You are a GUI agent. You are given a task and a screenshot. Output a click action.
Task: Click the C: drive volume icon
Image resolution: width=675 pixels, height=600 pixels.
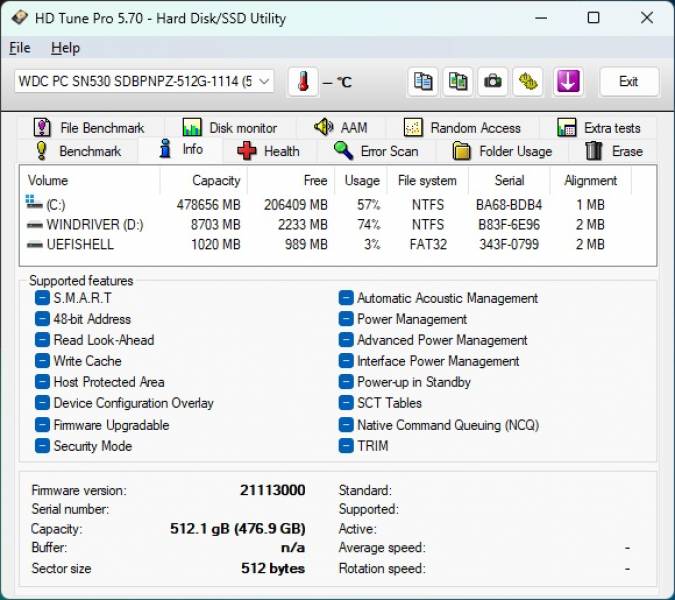coord(34,202)
